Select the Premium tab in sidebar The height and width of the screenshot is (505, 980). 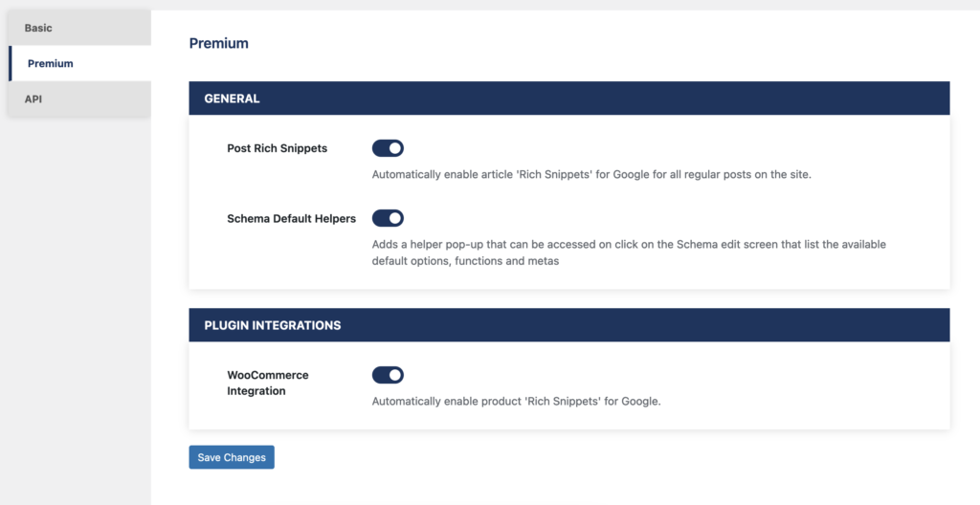79,63
